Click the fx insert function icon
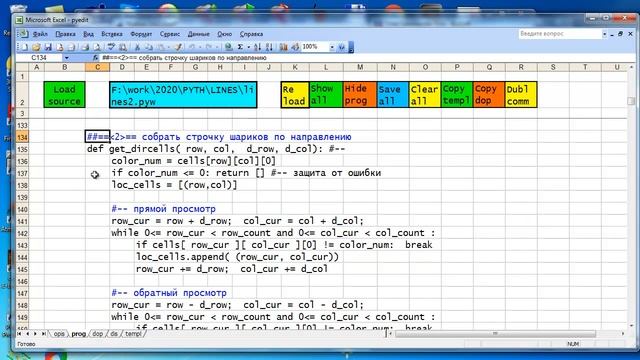Image resolution: width=640 pixels, height=360 pixels. tap(95, 58)
